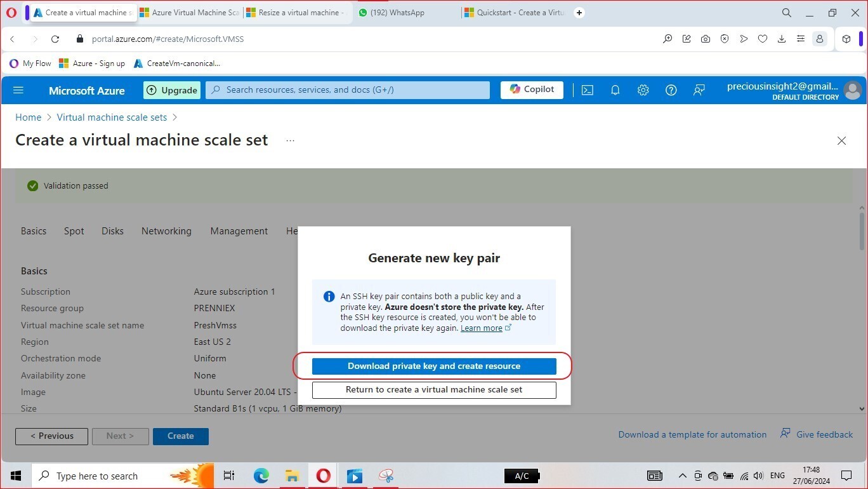Click the Opera icon on the taskbar

(x=323, y=476)
